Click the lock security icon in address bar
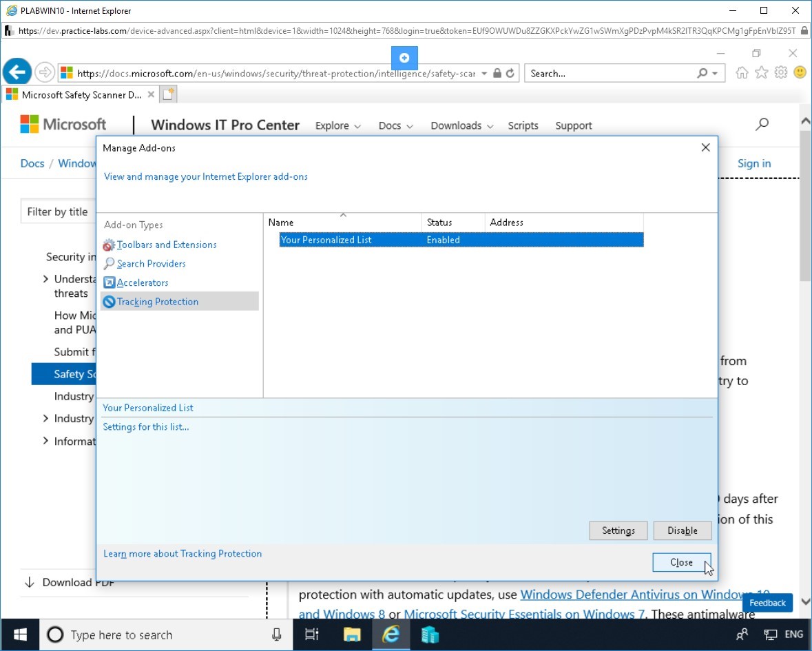This screenshot has width=812, height=651. (497, 73)
